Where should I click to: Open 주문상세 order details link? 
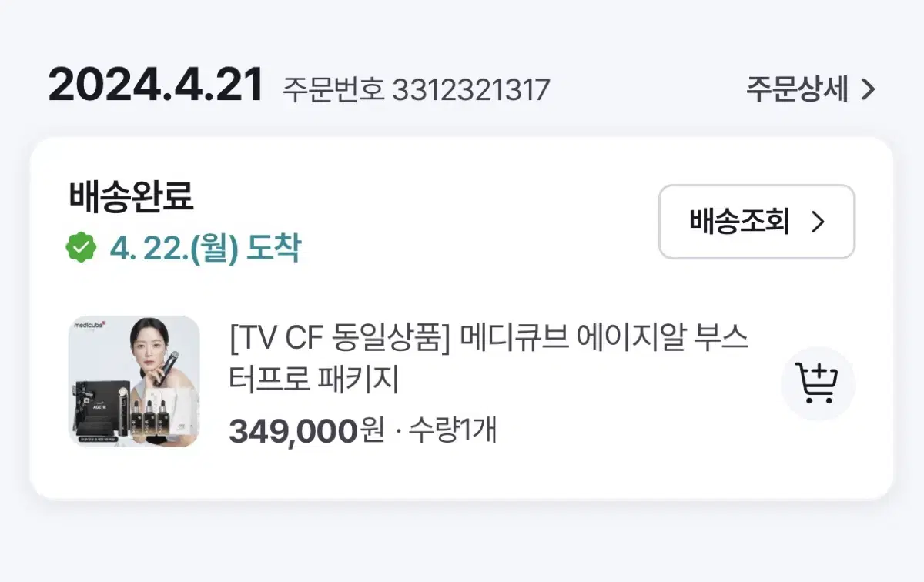point(811,90)
